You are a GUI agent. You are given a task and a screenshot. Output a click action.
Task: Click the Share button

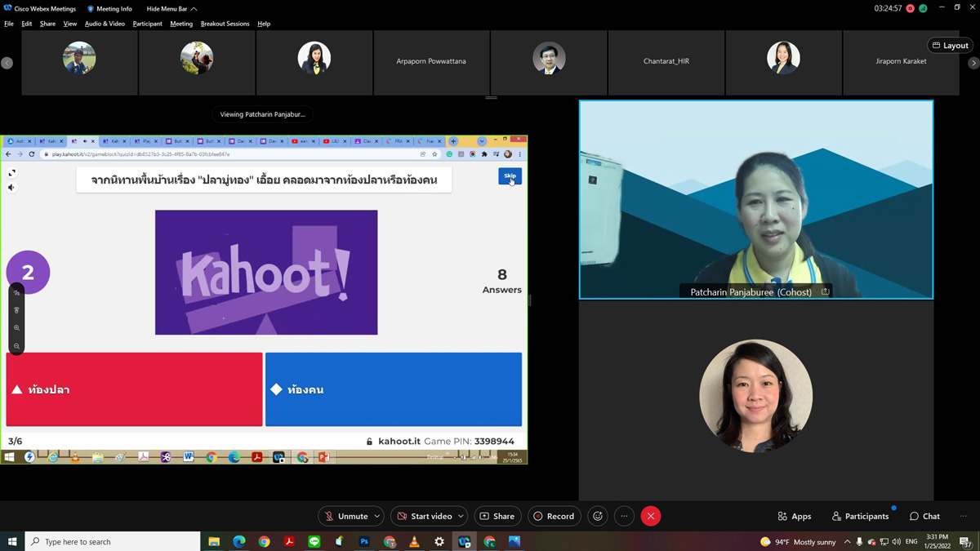497,516
